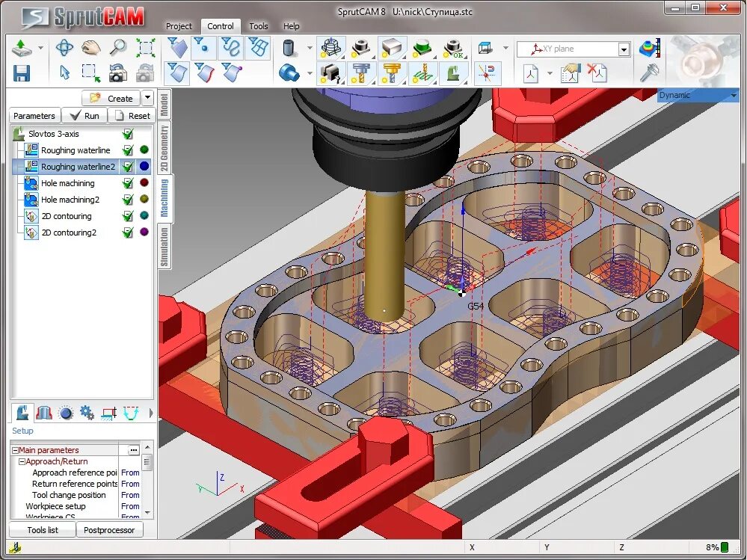
Task: Toggle the Hole machining2 checkbox
Action: (128, 200)
